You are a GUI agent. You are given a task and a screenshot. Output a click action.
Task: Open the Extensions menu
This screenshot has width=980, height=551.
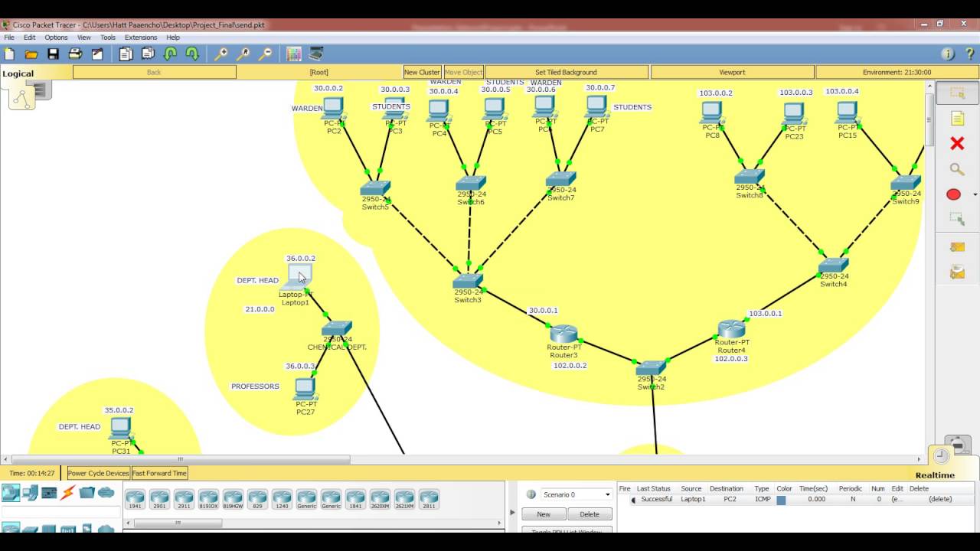click(x=141, y=37)
